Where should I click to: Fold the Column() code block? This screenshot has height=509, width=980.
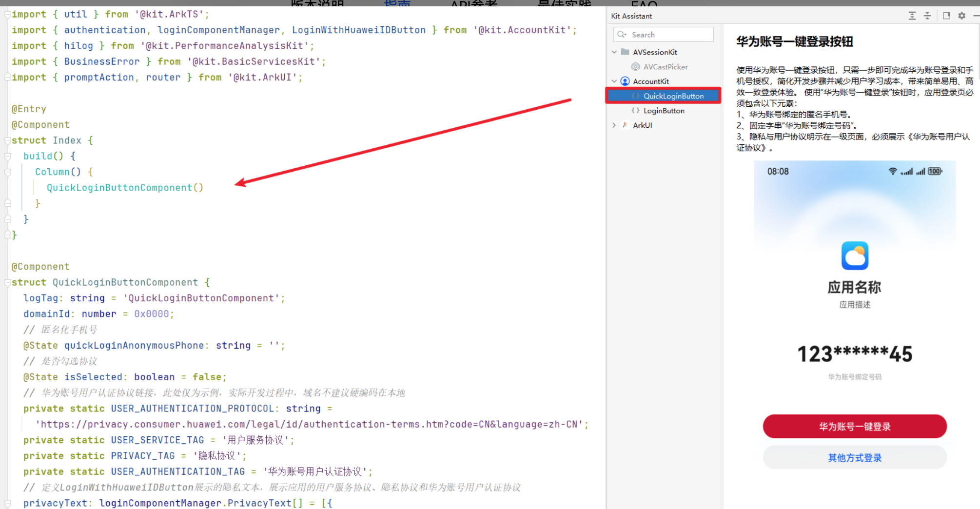point(7,172)
